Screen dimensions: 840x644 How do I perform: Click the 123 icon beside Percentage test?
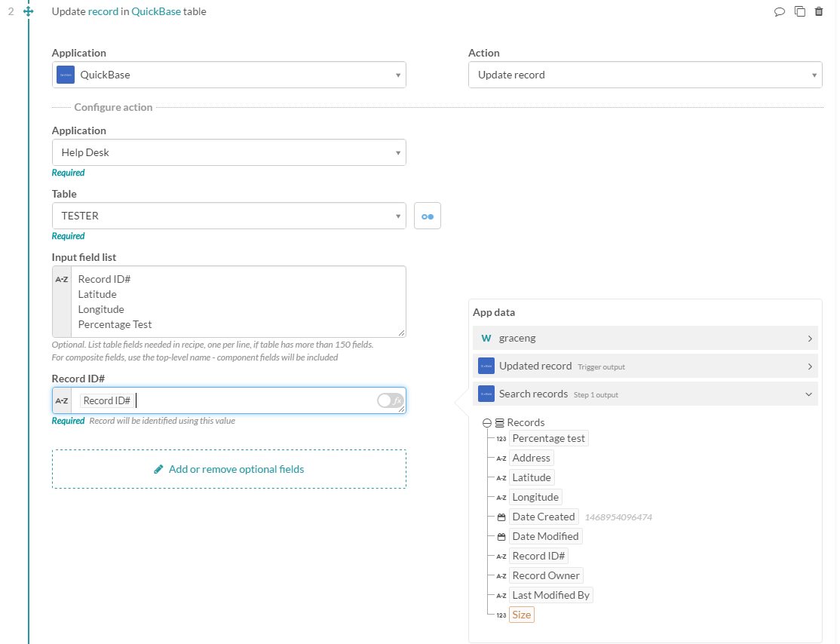pyautogui.click(x=501, y=439)
